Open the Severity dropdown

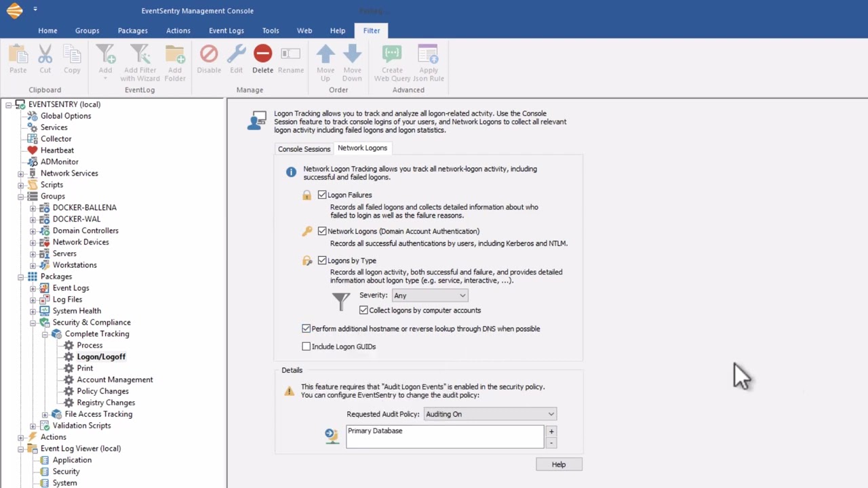[430, 296]
